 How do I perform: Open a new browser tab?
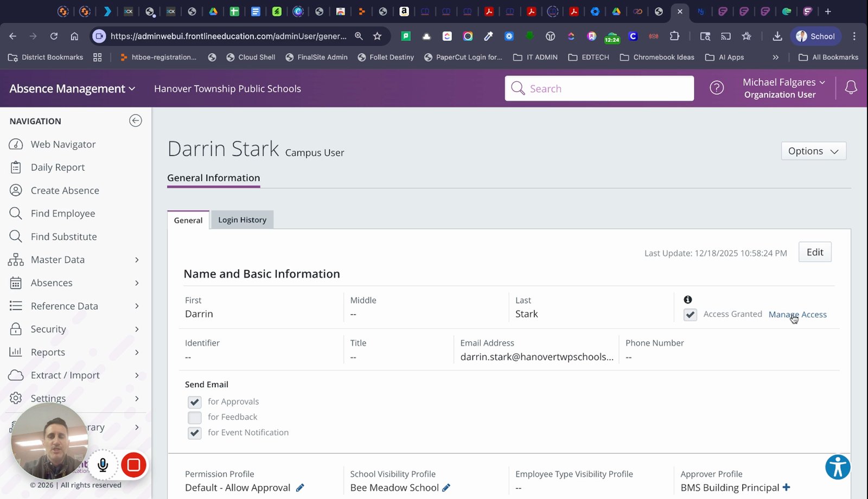[x=828, y=11]
